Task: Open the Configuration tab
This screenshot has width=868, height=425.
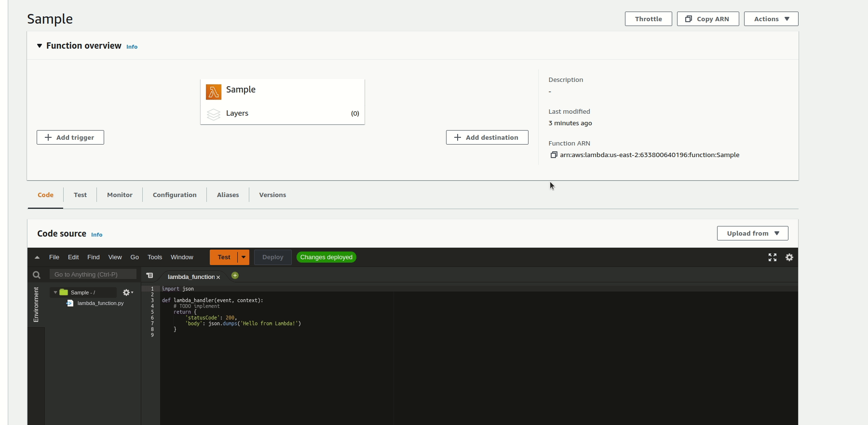Action: [175, 195]
